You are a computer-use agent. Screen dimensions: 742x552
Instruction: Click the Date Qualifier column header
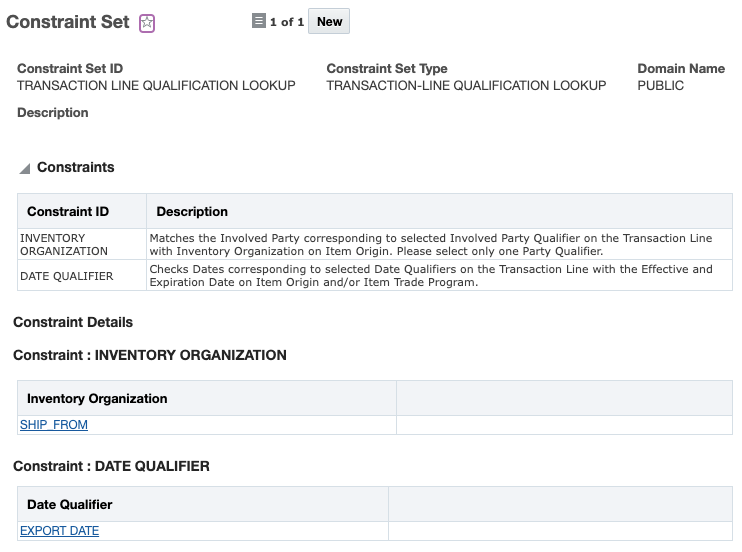pos(70,505)
